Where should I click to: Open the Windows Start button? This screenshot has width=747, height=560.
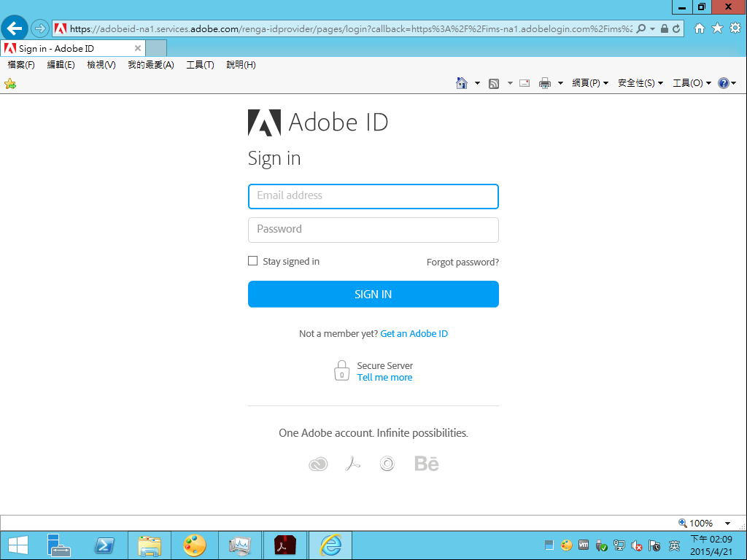[x=18, y=545]
